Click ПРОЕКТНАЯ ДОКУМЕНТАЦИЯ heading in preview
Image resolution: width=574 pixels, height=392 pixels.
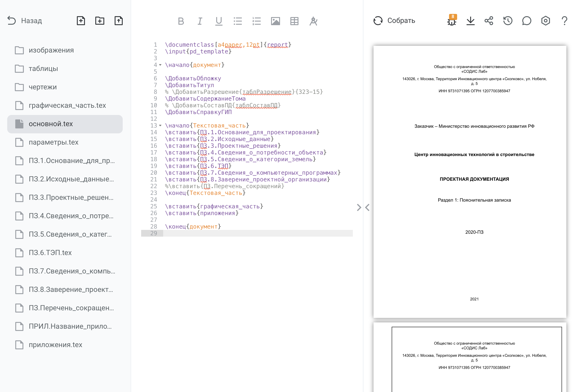click(474, 179)
